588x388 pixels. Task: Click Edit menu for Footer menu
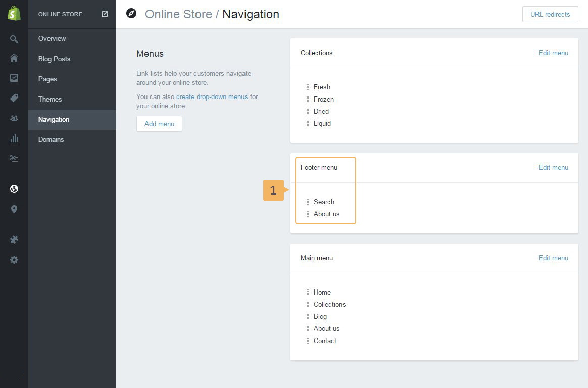[553, 167]
